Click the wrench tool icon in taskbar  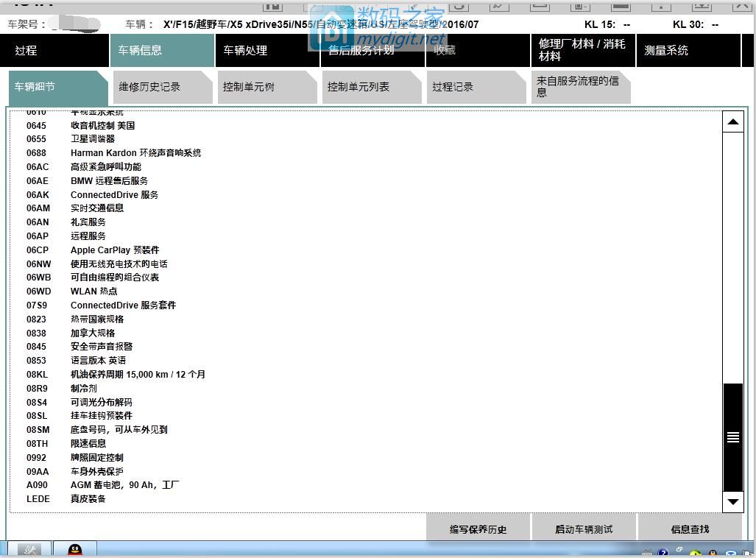point(29,550)
